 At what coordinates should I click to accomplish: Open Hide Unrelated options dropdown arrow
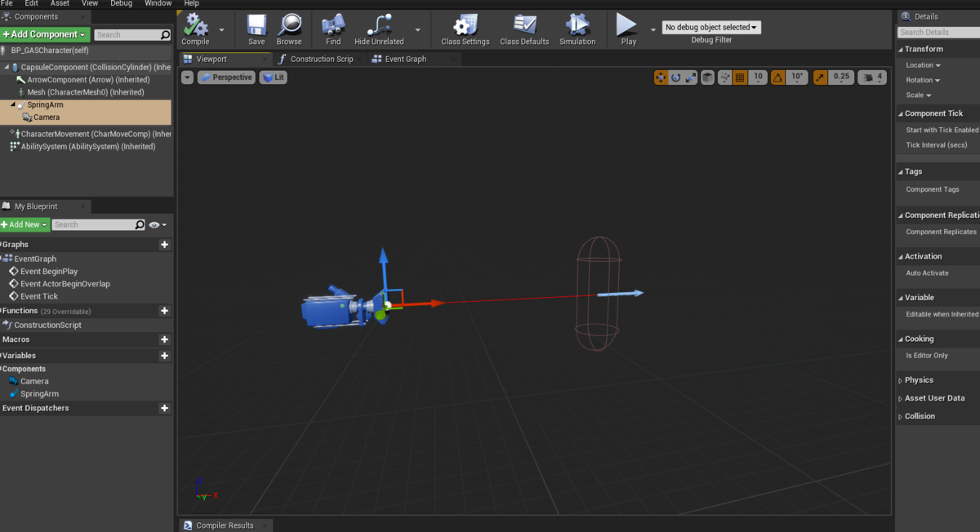click(417, 29)
